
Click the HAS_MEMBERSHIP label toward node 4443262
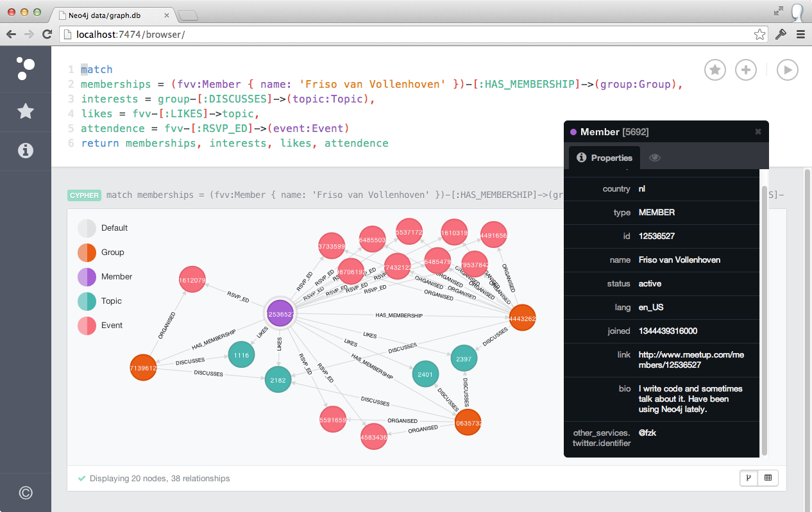399,315
